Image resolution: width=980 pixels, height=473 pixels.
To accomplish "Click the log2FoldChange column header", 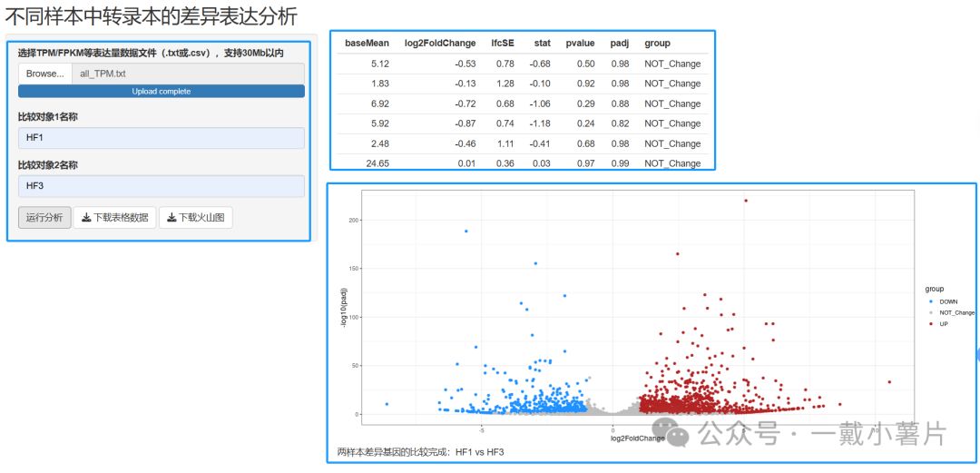I will 440,44.
